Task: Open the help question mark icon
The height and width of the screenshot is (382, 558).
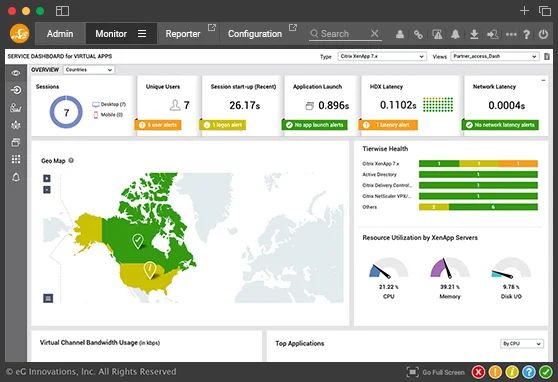Action: click(x=527, y=34)
